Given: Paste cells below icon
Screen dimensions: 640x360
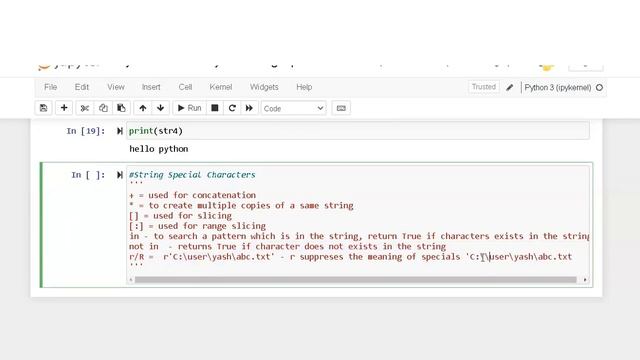Looking at the screenshot, I should coord(121,108).
